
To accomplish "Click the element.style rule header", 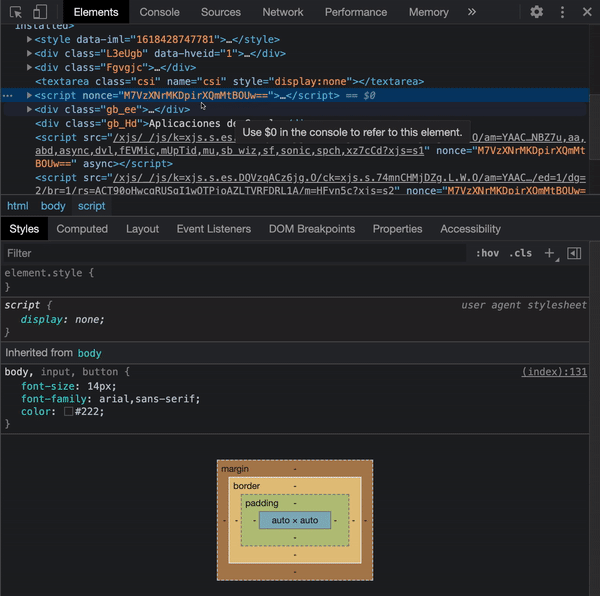I will point(49,273).
